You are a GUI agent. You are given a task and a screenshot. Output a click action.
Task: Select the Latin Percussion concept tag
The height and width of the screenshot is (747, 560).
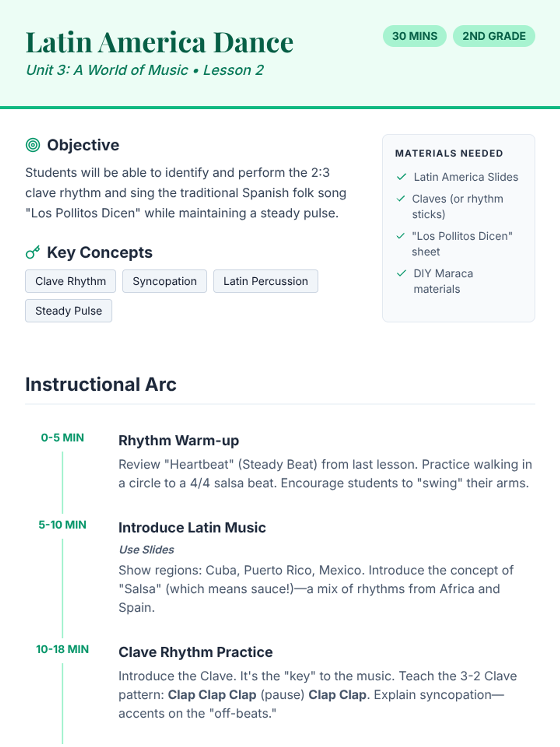(266, 281)
